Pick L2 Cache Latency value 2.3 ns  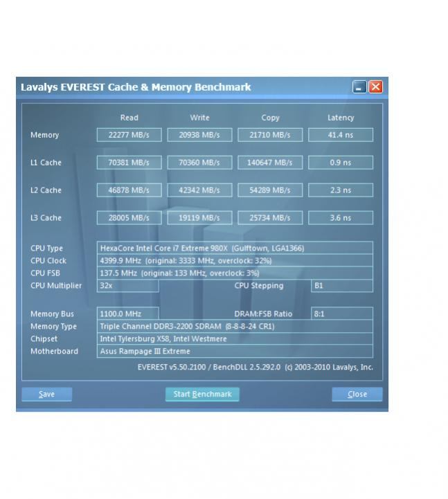coord(341,190)
